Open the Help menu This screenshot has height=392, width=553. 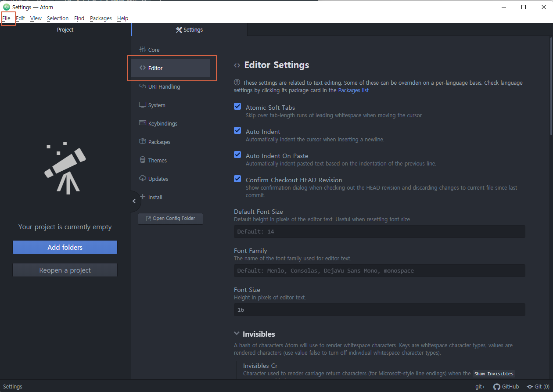pyautogui.click(x=123, y=18)
